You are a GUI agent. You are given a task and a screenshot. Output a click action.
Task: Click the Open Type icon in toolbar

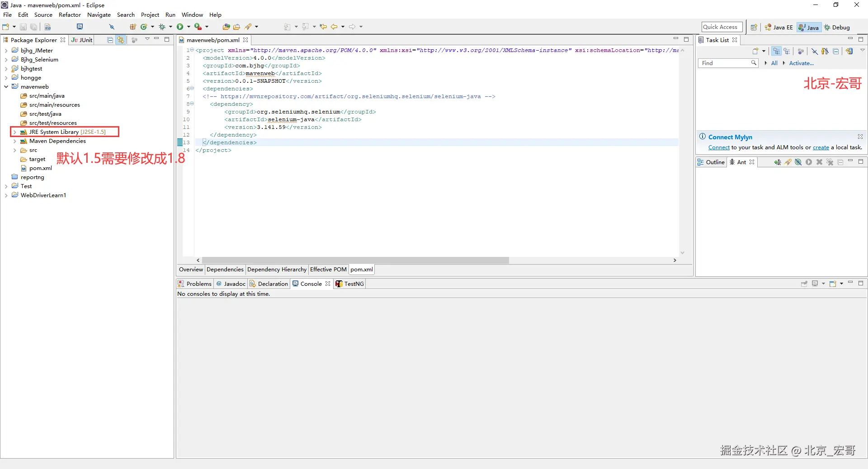[226, 27]
